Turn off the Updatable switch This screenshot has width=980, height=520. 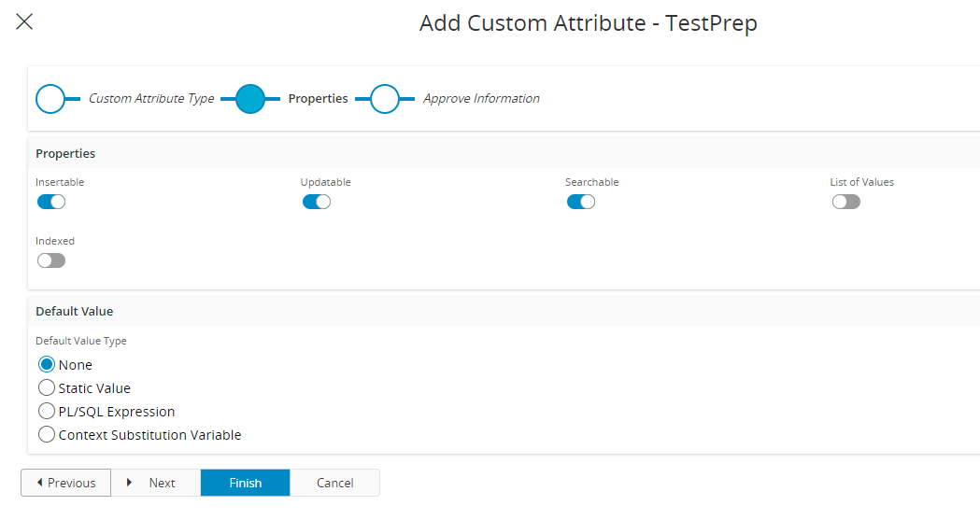(x=317, y=202)
